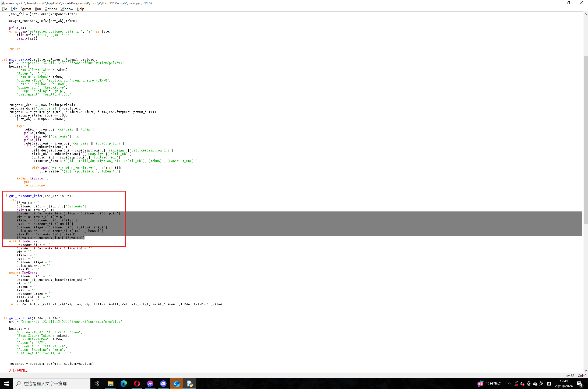Click the scrollbar down arrow
588x389 pixels.
[x=586, y=370]
